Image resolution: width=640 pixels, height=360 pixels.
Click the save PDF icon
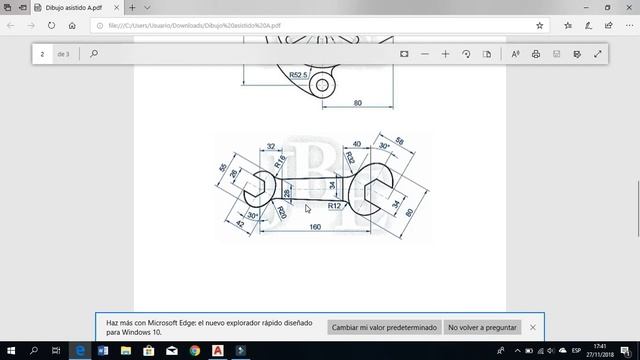click(x=556, y=54)
